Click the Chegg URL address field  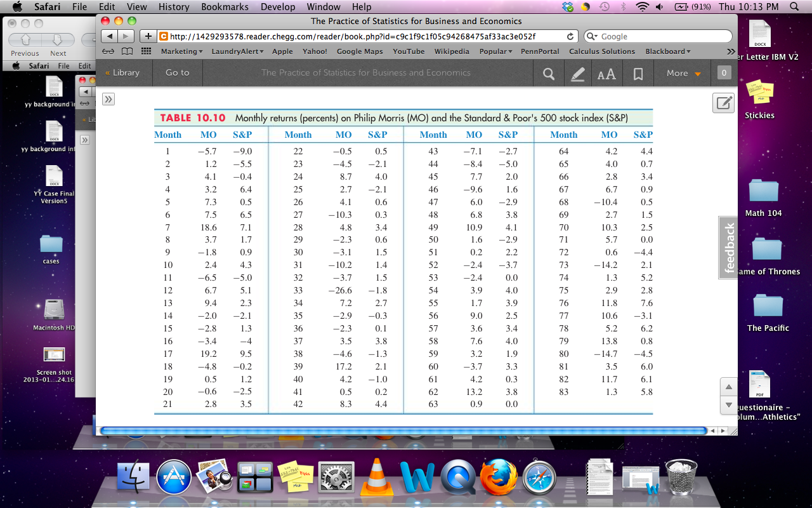pyautogui.click(x=368, y=37)
